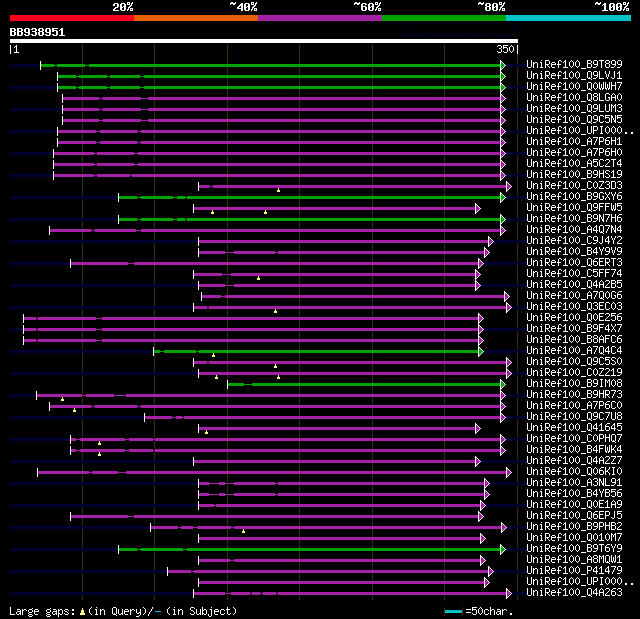Select the UniRef100_A3NL91 label

click(x=574, y=483)
